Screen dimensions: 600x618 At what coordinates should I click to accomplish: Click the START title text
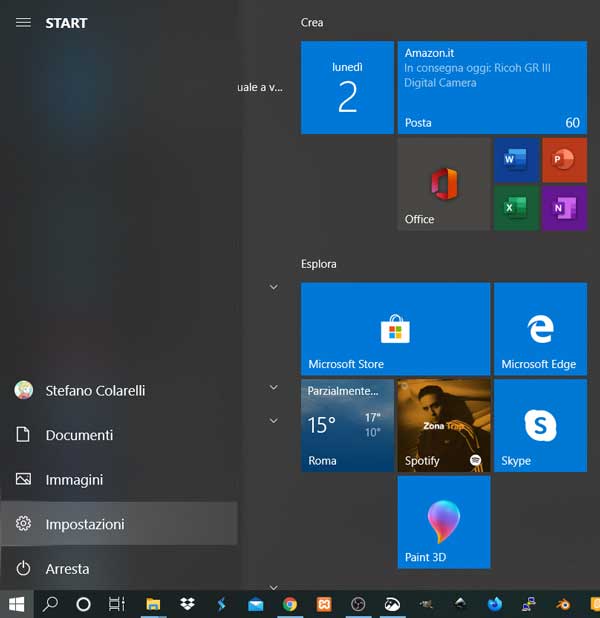[x=66, y=23]
